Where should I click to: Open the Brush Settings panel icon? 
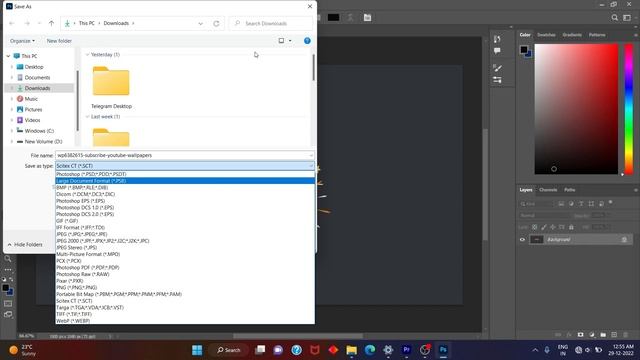tap(497, 68)
